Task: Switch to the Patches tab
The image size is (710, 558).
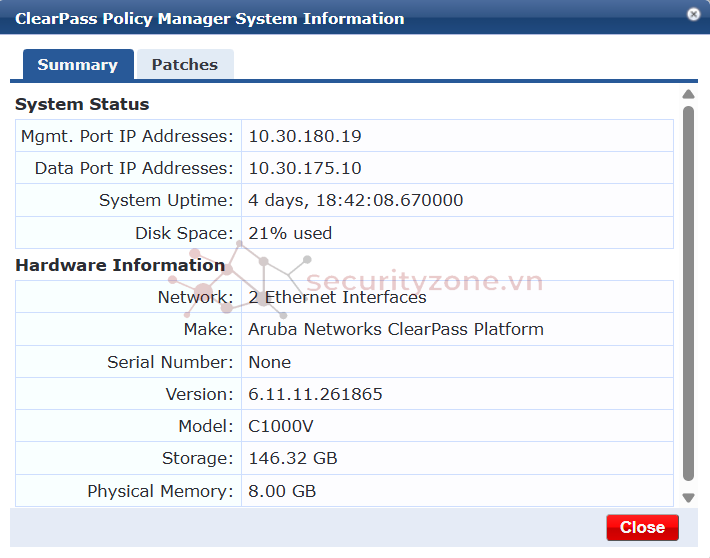Action: point(185,64)
